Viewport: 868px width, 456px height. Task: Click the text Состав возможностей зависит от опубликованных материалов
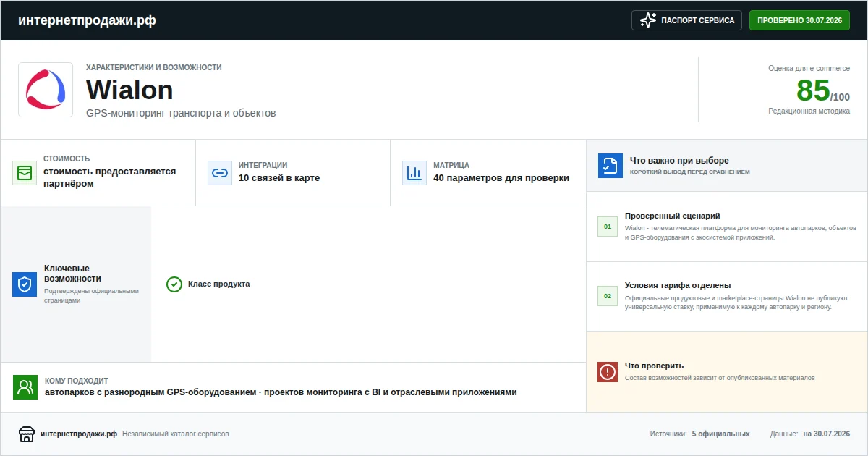tap(720, 378)
